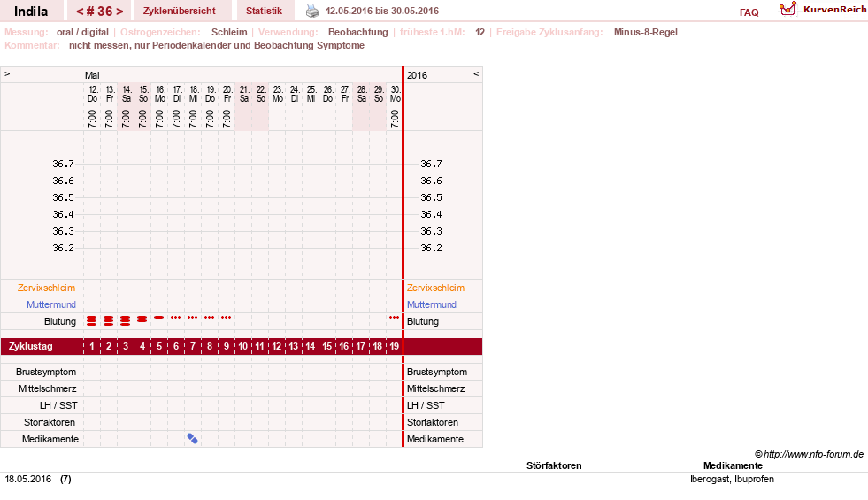Click the Zyklustag header label
Image resolution: width=868 pixels, height=500 pixels.
[x=30, y=346]
